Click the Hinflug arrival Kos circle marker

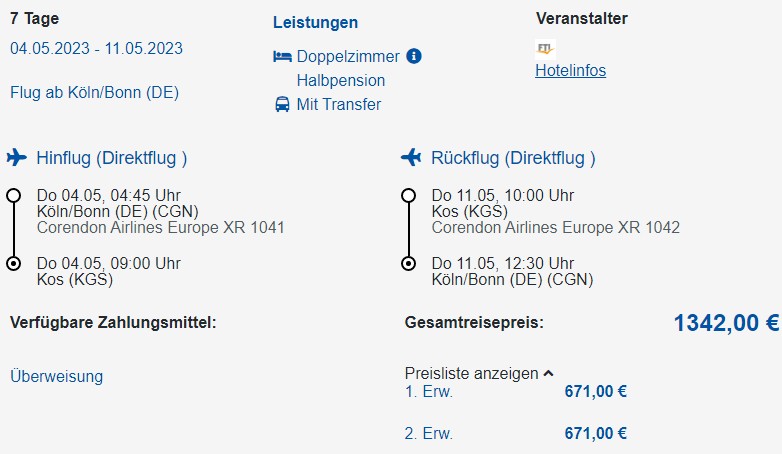[14, 264]
